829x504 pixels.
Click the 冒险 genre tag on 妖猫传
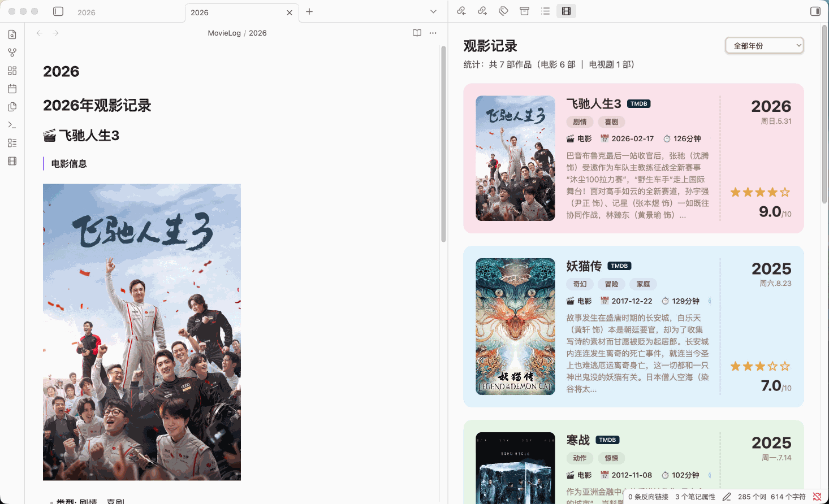[x=611, y=284]
